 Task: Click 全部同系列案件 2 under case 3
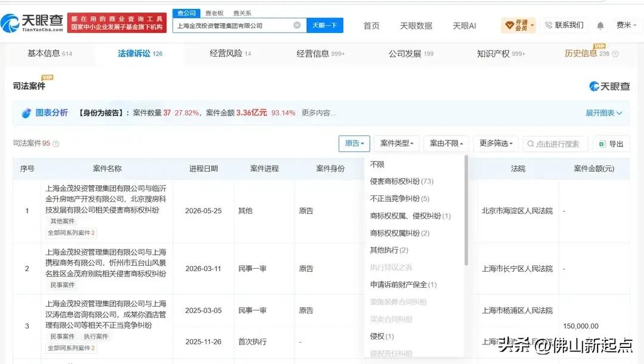click(71, 348)
